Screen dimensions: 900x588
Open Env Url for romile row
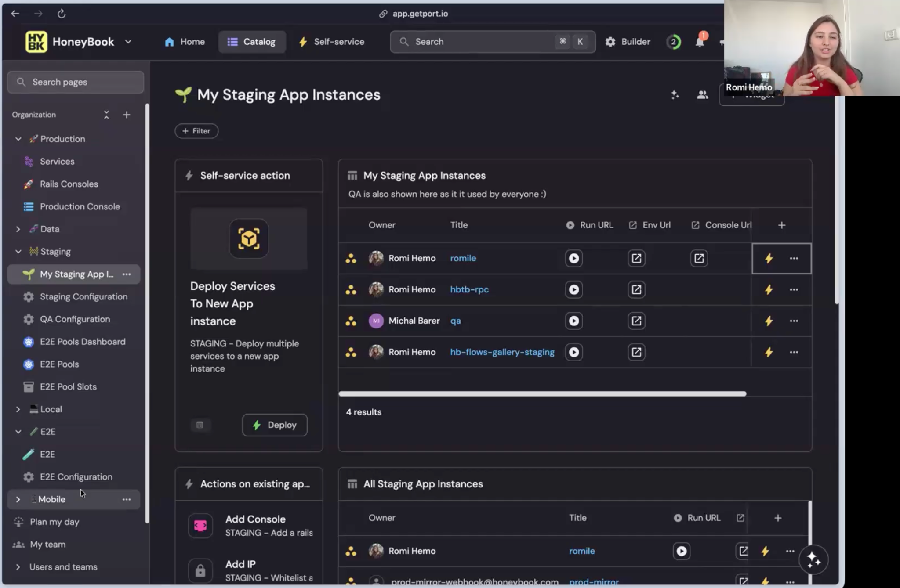636,258
